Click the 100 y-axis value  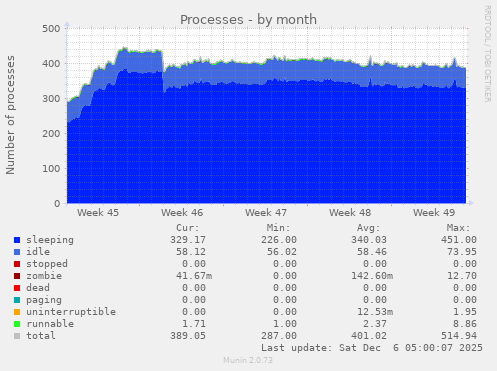pyautogui.click(x=51, y=169)
